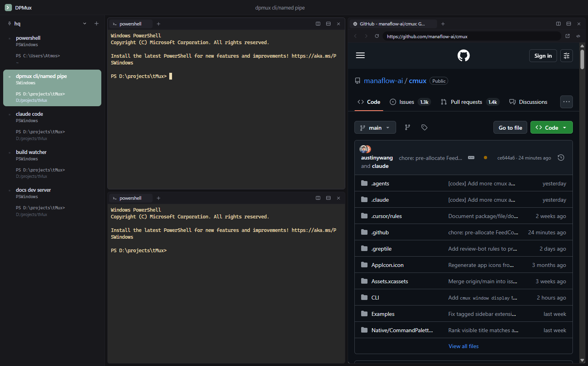Split top terminal pane vertically

(318, 24)
